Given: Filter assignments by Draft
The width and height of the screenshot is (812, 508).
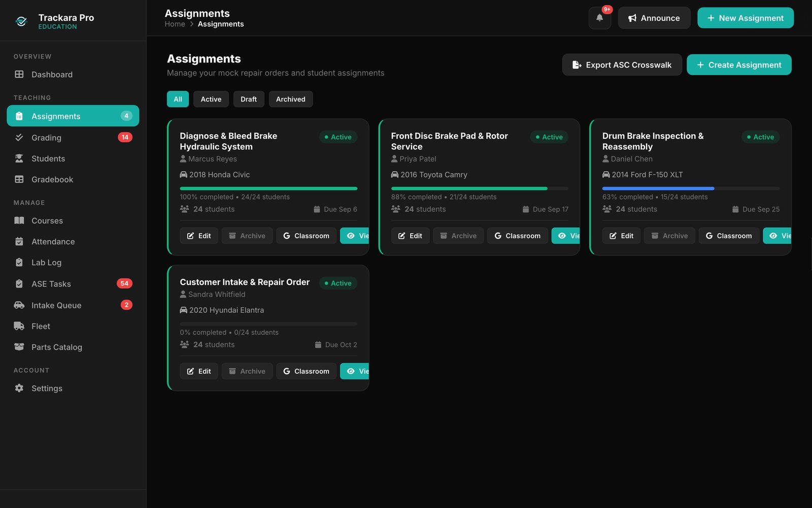Looking at the screenshot, I should (x=249, y=99).
